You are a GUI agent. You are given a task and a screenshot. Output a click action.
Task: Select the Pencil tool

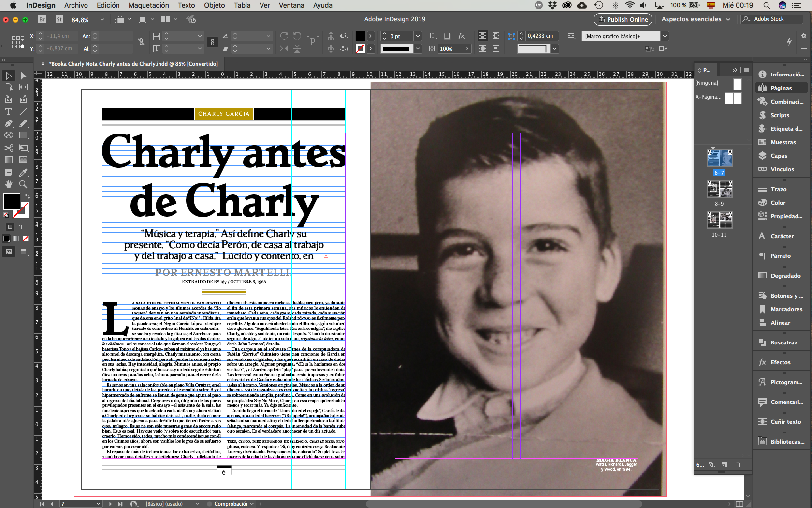pos(23,124)
